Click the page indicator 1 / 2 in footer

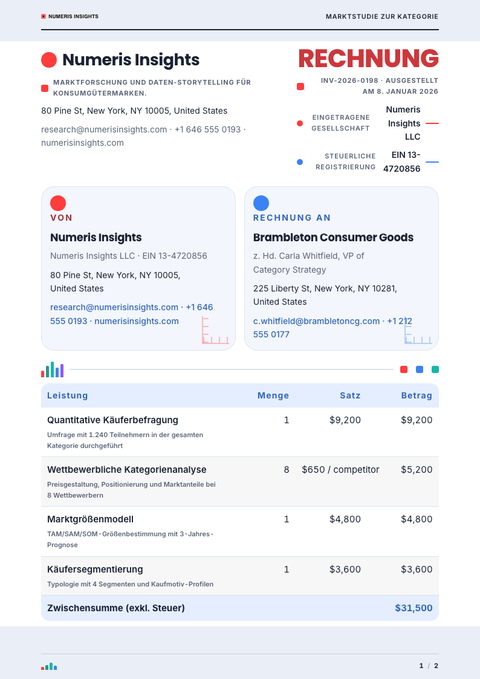(x=429, y=666)
